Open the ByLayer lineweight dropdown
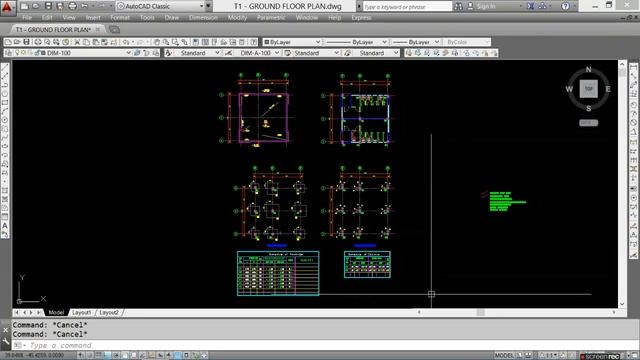The image size is (640, 360). pos(437,42)
